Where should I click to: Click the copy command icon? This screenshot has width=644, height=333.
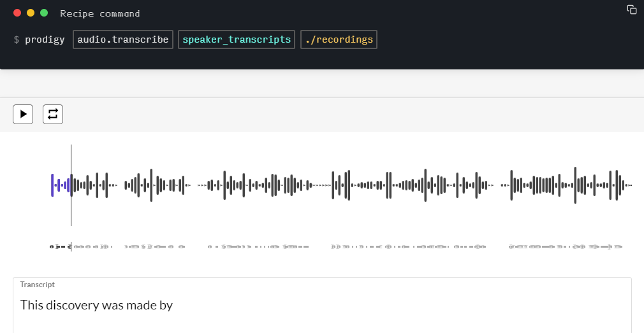click(x=632, y=10)
